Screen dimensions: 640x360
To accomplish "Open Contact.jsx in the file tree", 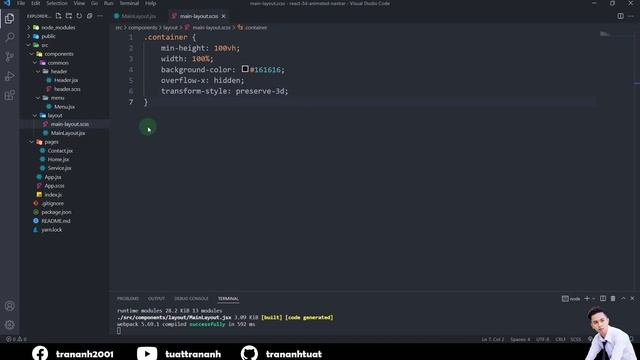I will (x=60, y=151).
